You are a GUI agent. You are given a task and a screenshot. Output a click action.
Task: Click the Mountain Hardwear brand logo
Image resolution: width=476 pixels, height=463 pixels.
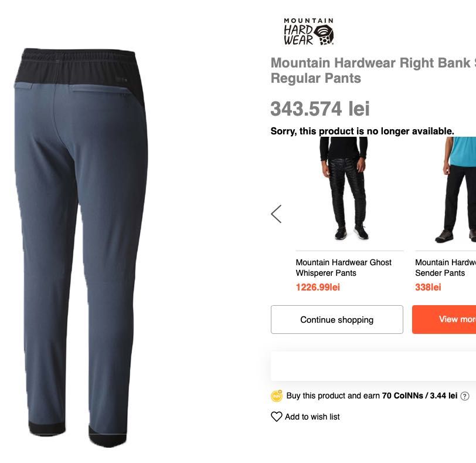[x=308, y=32]
